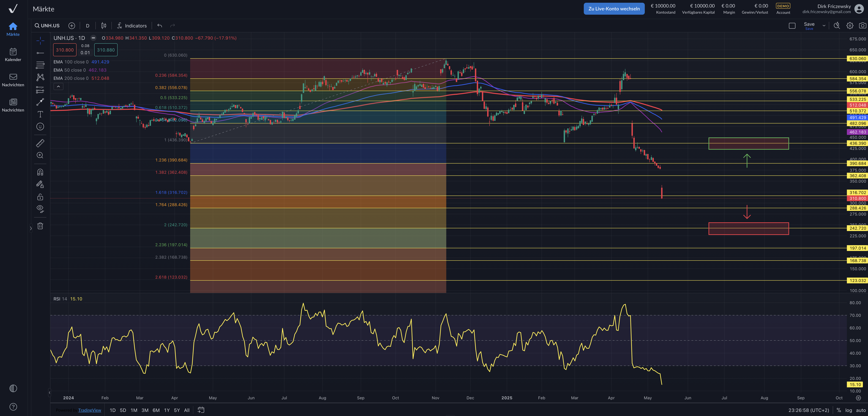The height and width of the screenshot is (416, 868).
Task: Click the trash remove-drawings icon
Action: (x=40, y=226)
